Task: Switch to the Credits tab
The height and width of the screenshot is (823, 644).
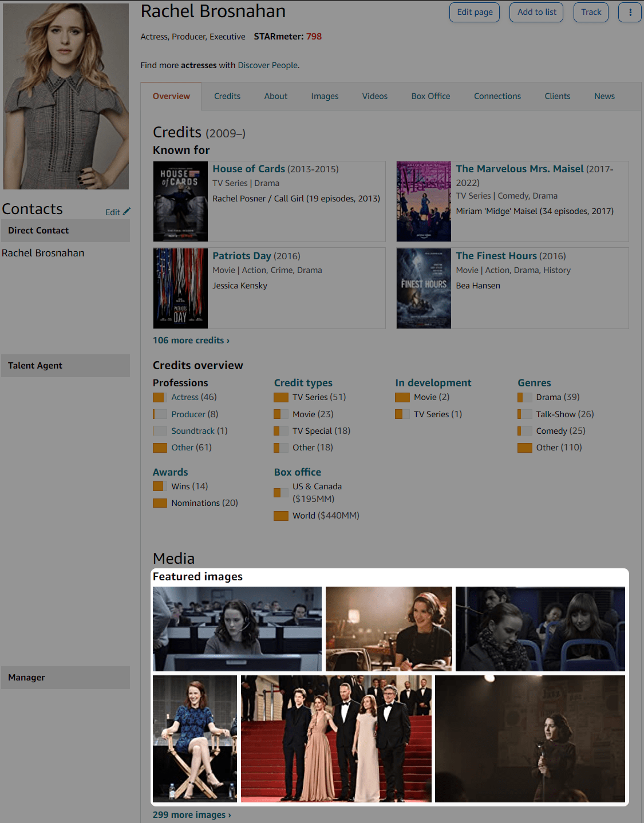Action: tap(227, 96)
